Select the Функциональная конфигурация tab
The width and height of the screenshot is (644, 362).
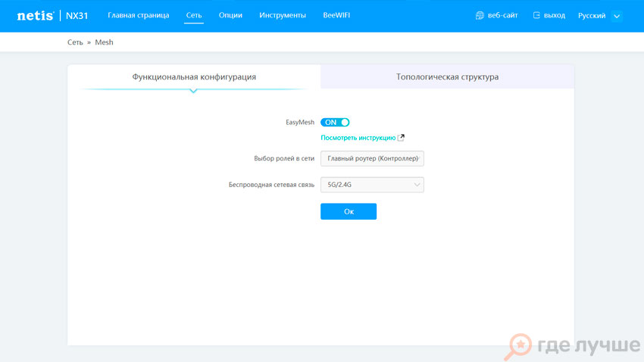pyautogui.click(x=194, y=76)
